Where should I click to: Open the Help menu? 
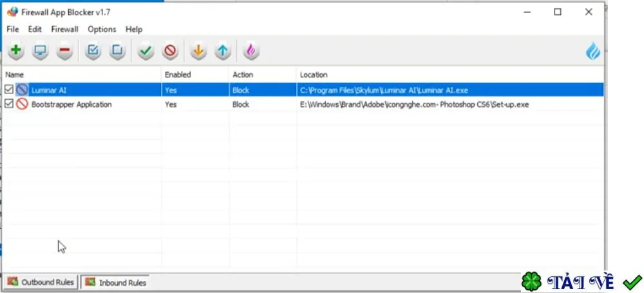pos(134,29)
